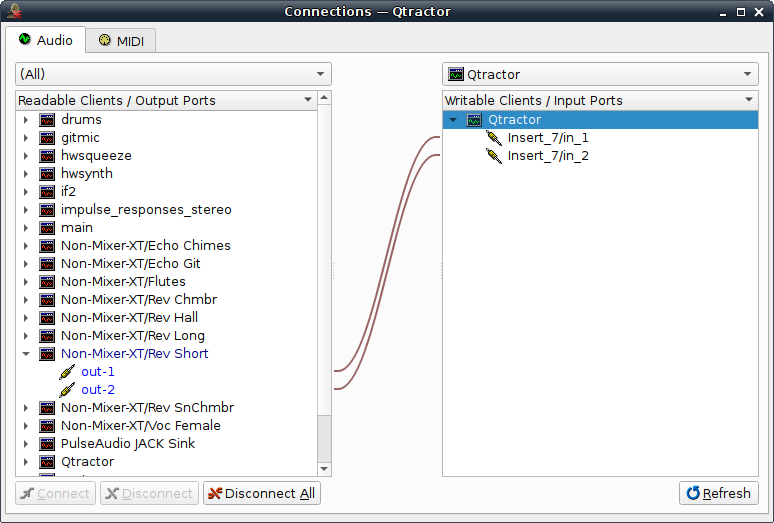Click the Disconnect button

click(149, 493)
